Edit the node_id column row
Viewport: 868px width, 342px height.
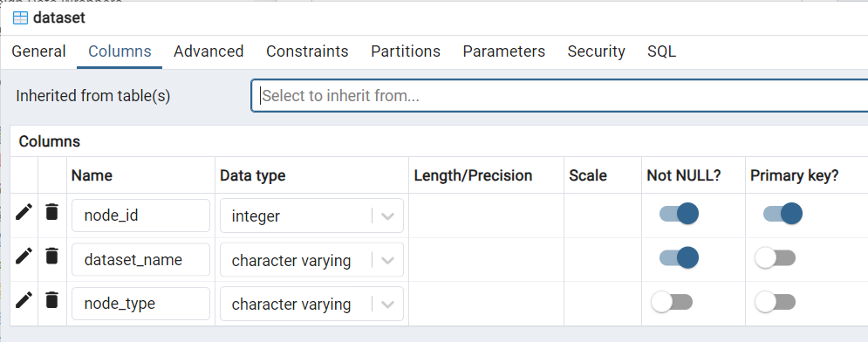coord(24,211)
